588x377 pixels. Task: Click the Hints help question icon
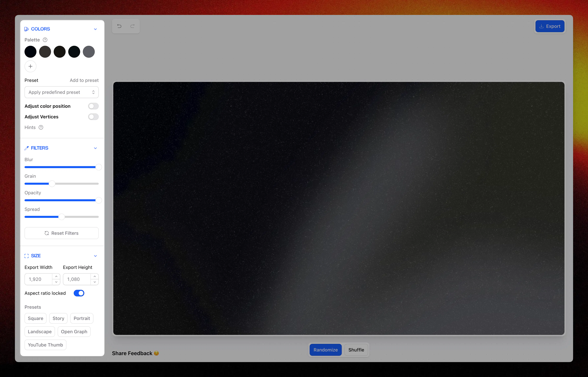coord(41,127)
